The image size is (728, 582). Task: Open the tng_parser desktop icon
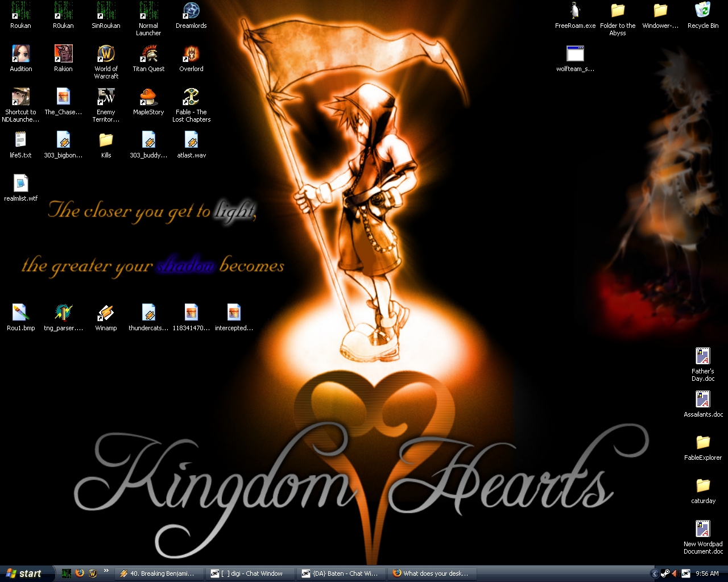[63, 318]
